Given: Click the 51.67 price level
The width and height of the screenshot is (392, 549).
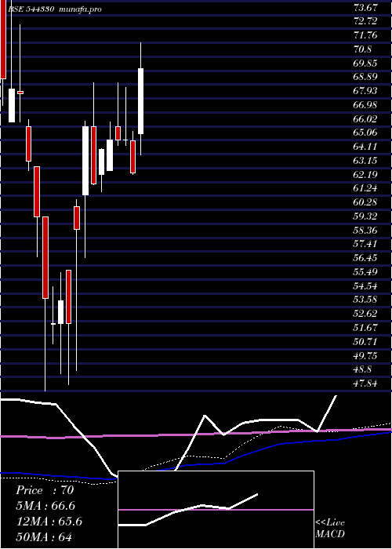Looking at the screenshot, I should click(365, 328).
